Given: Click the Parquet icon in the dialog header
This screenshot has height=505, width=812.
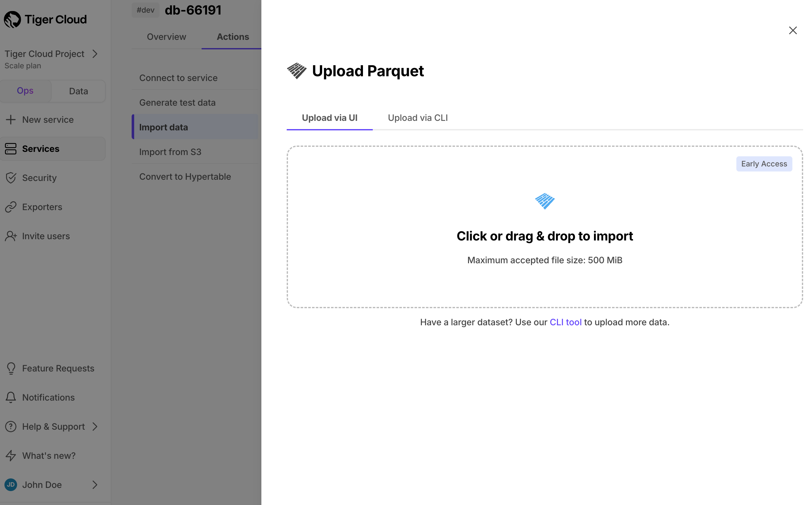Looking at the screenshot, I should pyautogui.click(x=297, y=71).
